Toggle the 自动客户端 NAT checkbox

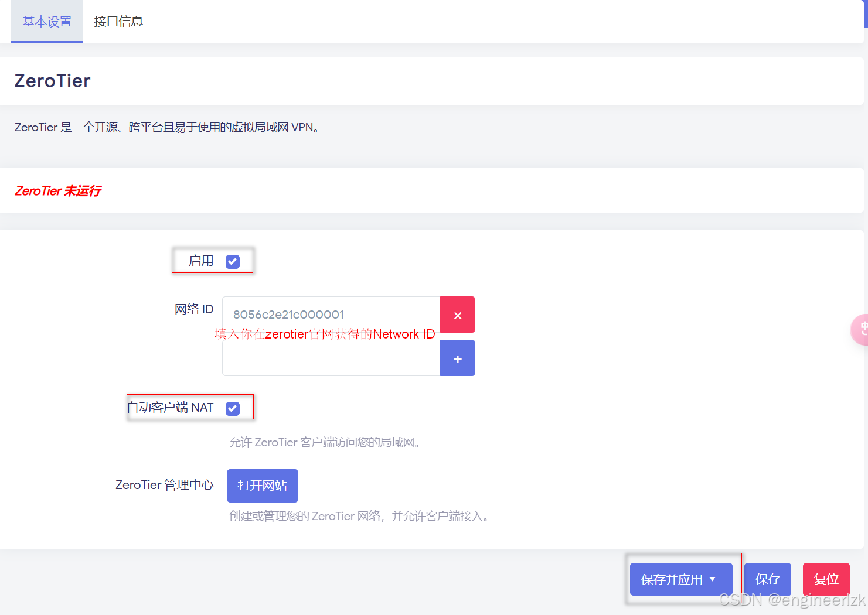click(x=233, y=408)
